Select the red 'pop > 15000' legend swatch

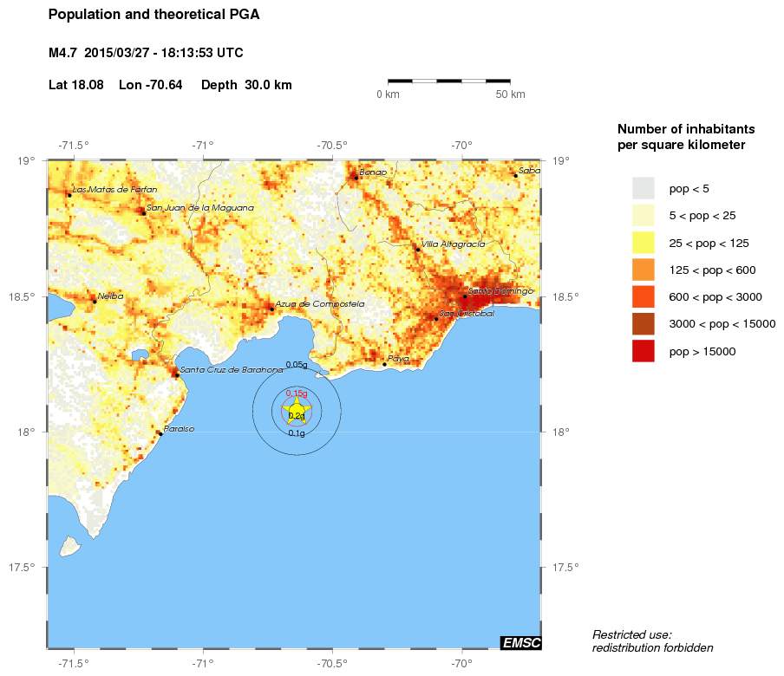[x=643, y=351]
